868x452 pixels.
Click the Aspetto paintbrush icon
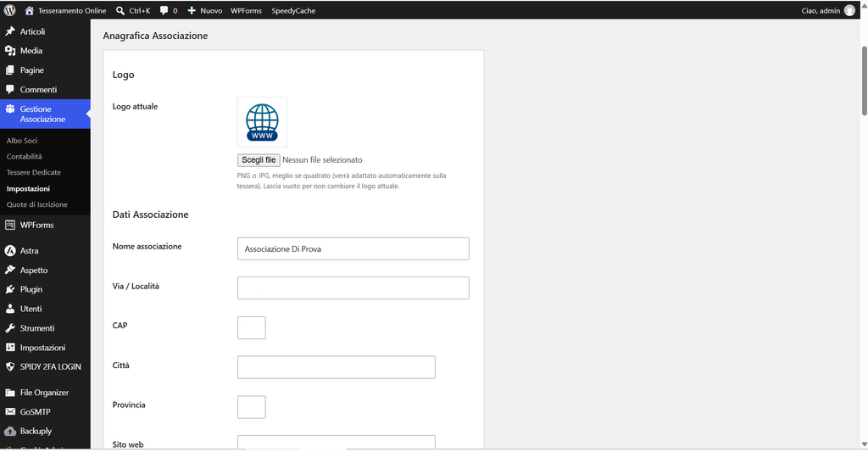10,270
